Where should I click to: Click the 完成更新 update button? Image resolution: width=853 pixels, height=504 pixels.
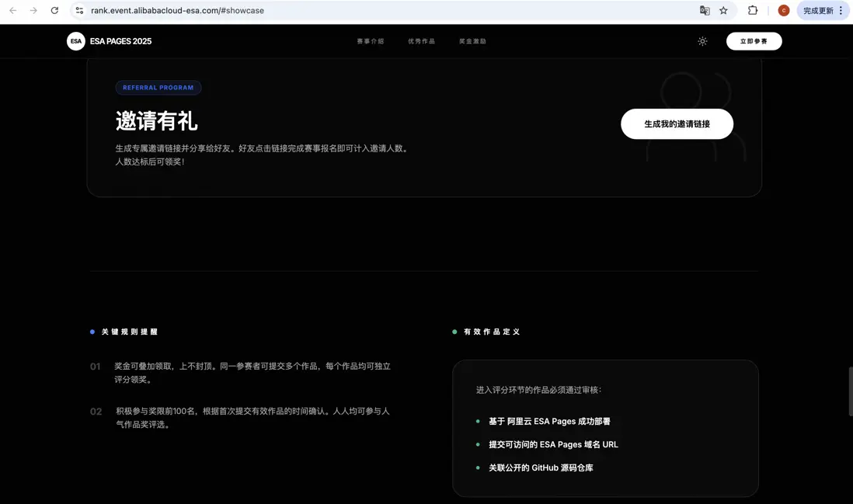(817, 10)
